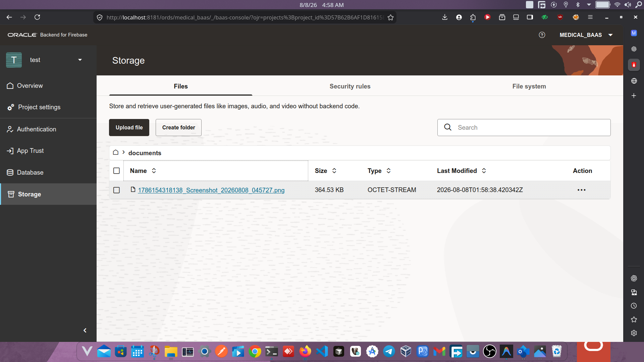Open the OBS Studio icon in the dock
644x362 pixels.
tap(490, 352)
